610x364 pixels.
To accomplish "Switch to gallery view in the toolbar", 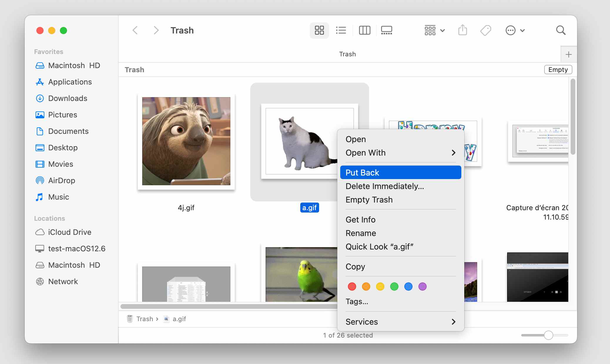I will 386,30.
